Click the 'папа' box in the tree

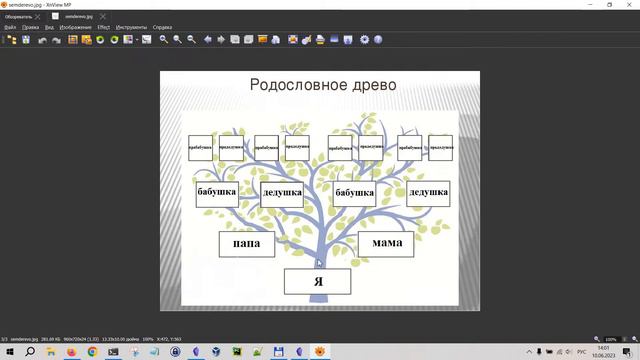point(247,244)
